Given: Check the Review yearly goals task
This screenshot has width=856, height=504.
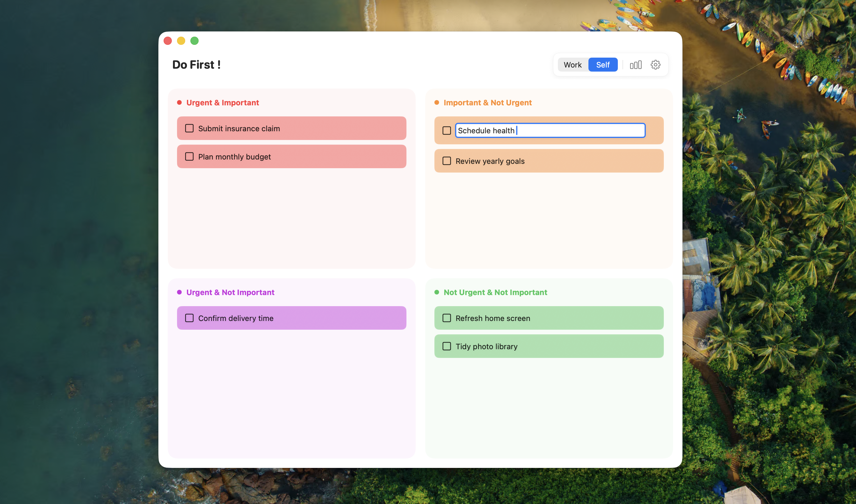Looking at the screenshot, I should [447, 161].
